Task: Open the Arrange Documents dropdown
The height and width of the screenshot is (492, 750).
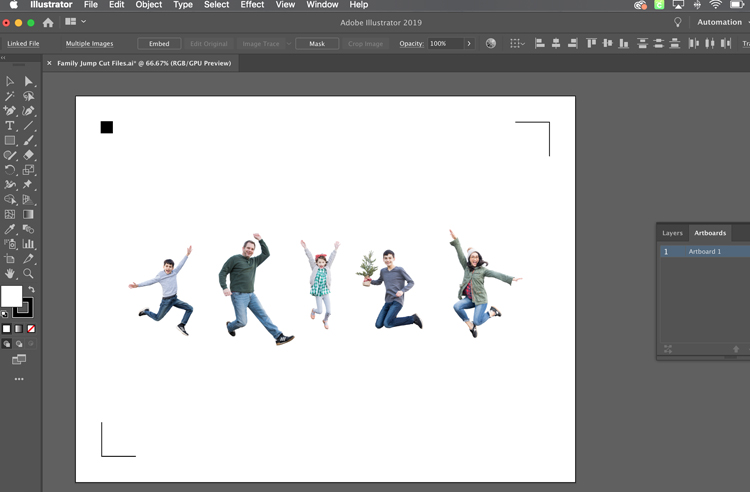Action: [x=76, y=22]
